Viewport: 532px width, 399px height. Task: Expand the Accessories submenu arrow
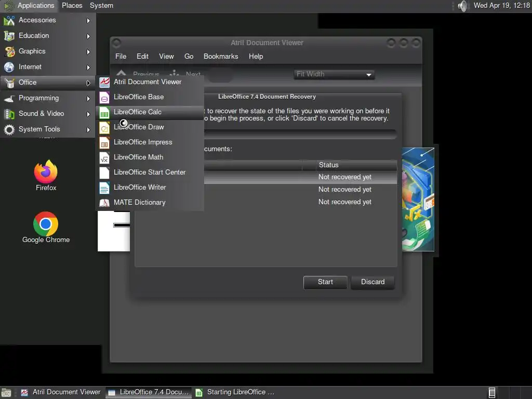tap(88, 21)
